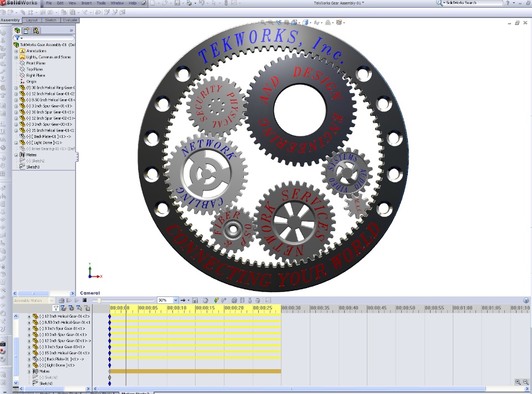The width and height of the screenshot is (532, 394).
Task: Open the playback speed 50% dropdown
Action: point(176,300)
